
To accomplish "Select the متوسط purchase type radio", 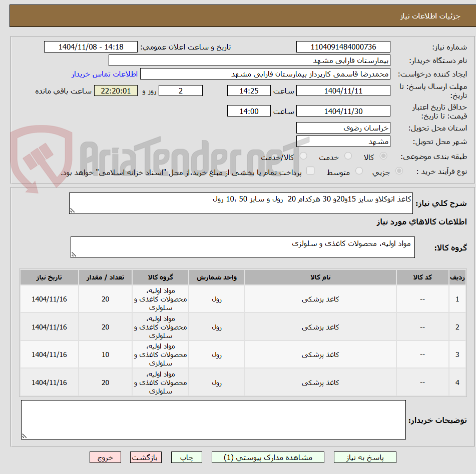I will (359, 171).
